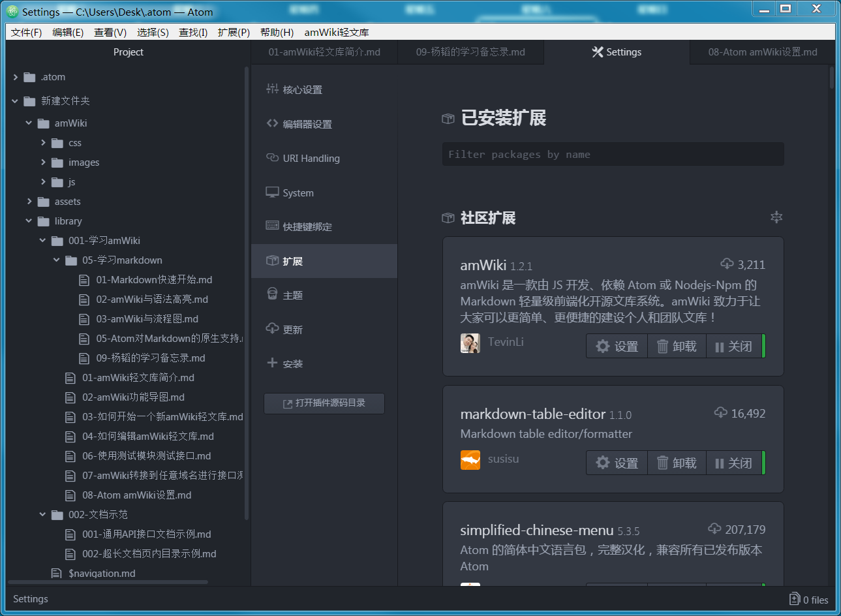Viewport: 841px width, 616px height.
Task: Open the 编辑(E) menu
Action: point(68,32)
